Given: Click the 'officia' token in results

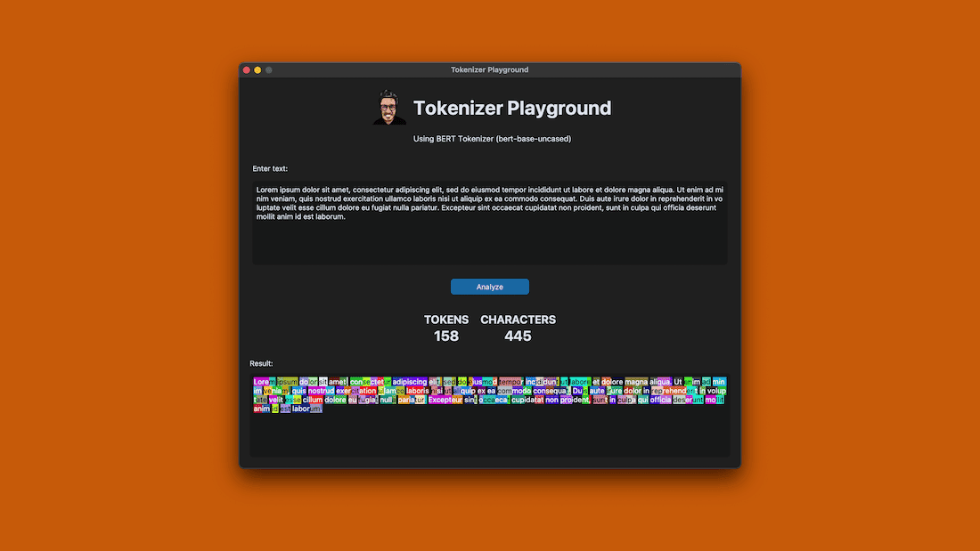Looking at the screenshot, I should [x=660, y=400].
